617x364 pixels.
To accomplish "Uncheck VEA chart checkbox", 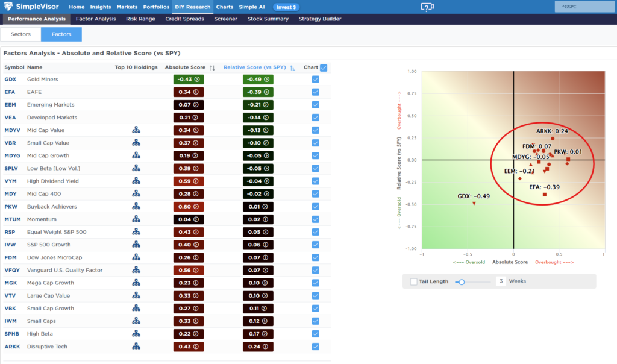I will click(316, 118).
